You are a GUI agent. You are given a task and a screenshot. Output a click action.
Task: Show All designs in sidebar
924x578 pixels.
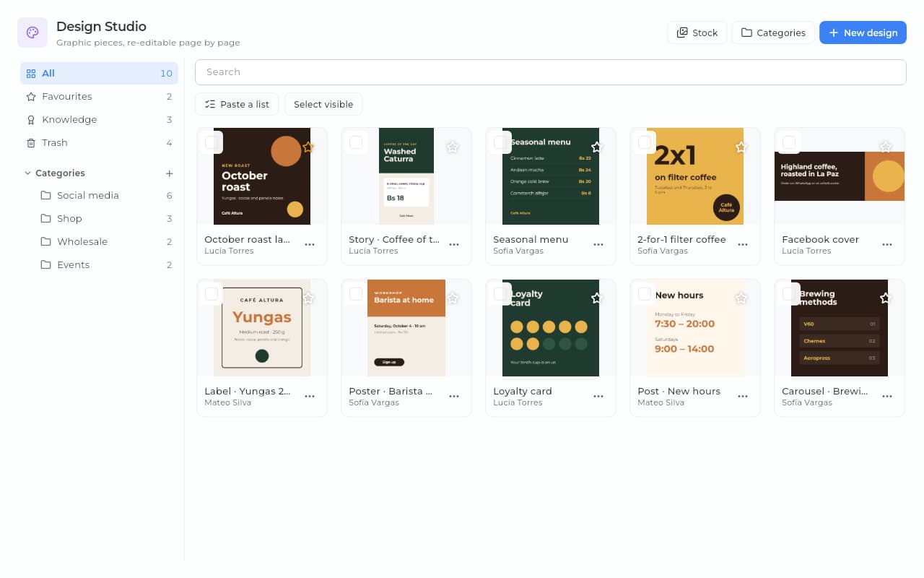coord(99,73)
